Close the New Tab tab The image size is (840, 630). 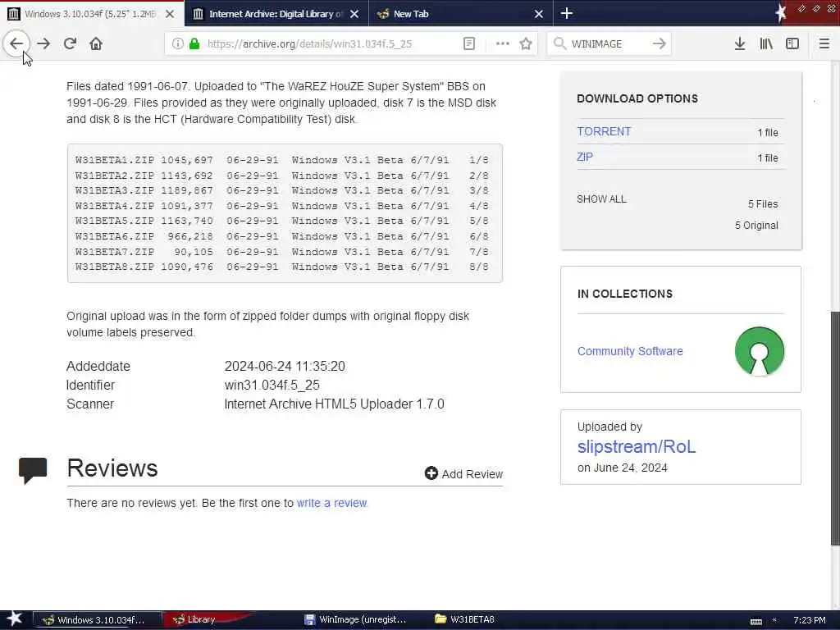pyautogui.click(x=539, y=14)
